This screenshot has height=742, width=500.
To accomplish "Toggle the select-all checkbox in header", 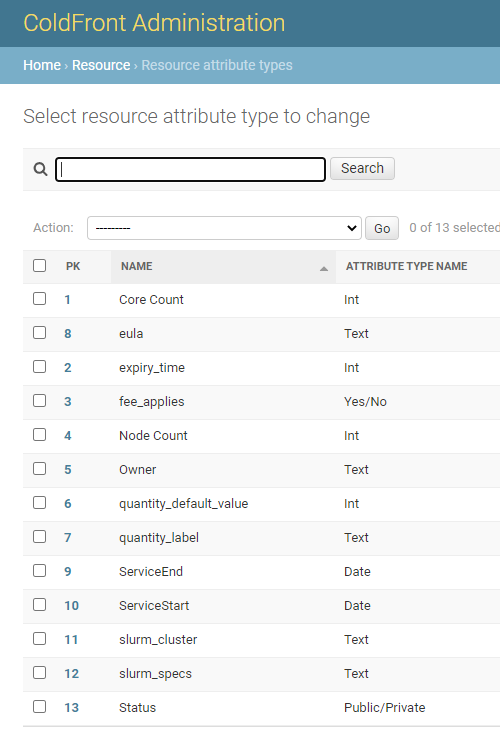I will tap(40, 265).
